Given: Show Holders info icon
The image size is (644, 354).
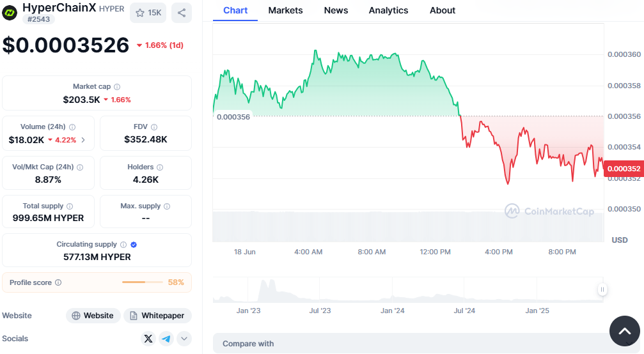Looking at the screenshot, I should click(x=160, y=167).
